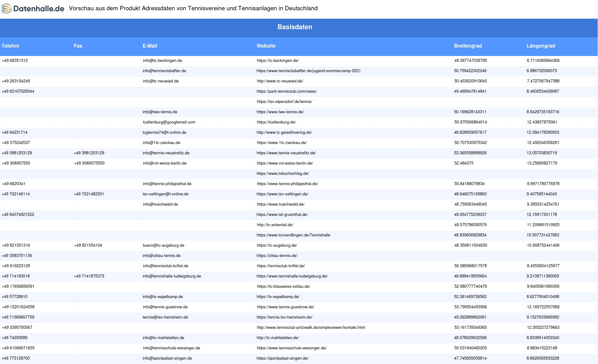Select the Telefon column header

pyautogui.click(x=10, y=46)
